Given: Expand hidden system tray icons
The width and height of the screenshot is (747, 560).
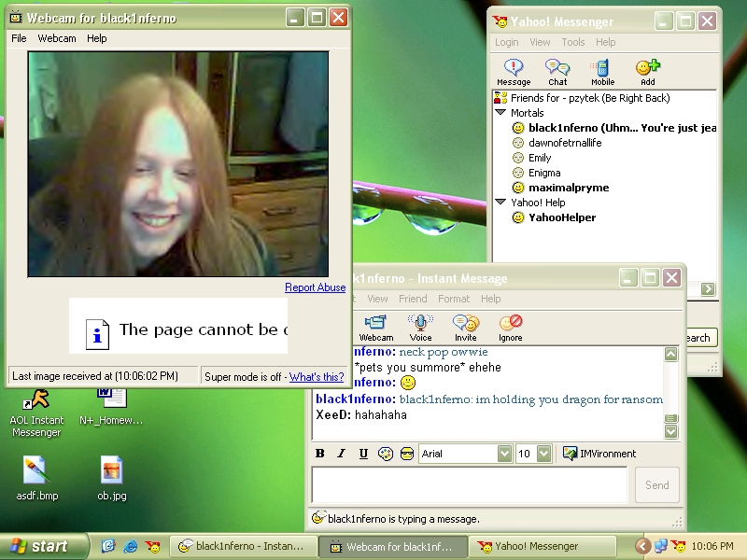Looking at the screenshot, I should [x=642, y=546].
